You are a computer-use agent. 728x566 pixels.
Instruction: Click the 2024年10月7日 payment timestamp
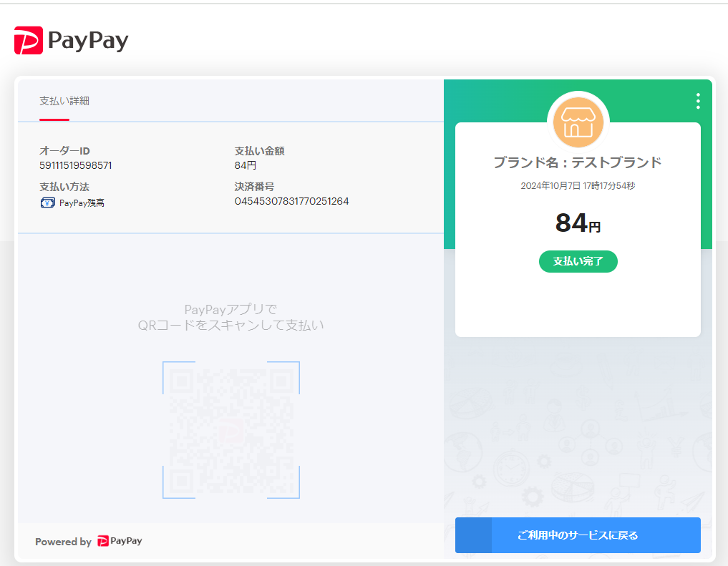click(578, 186)
